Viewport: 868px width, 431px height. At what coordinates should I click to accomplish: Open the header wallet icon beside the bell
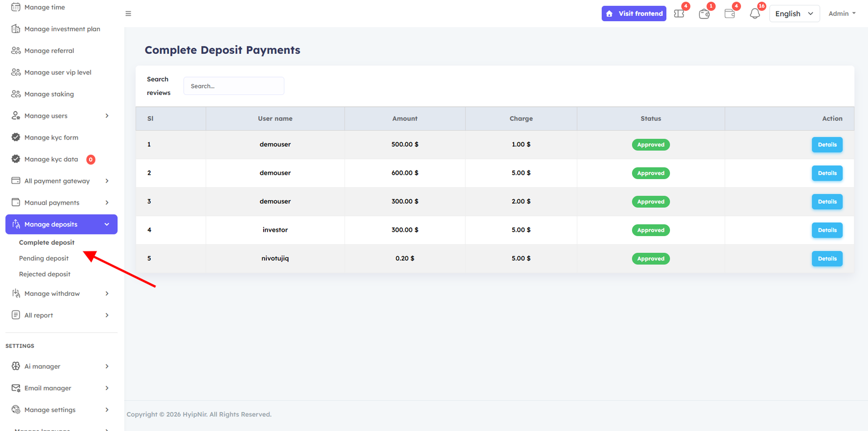730,14
